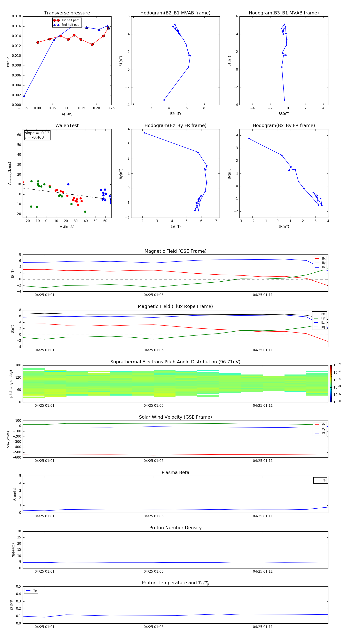The image size is (351, 644).
Task: Click the 'Plasma Beta' plot title
Action: click(175, 472)
